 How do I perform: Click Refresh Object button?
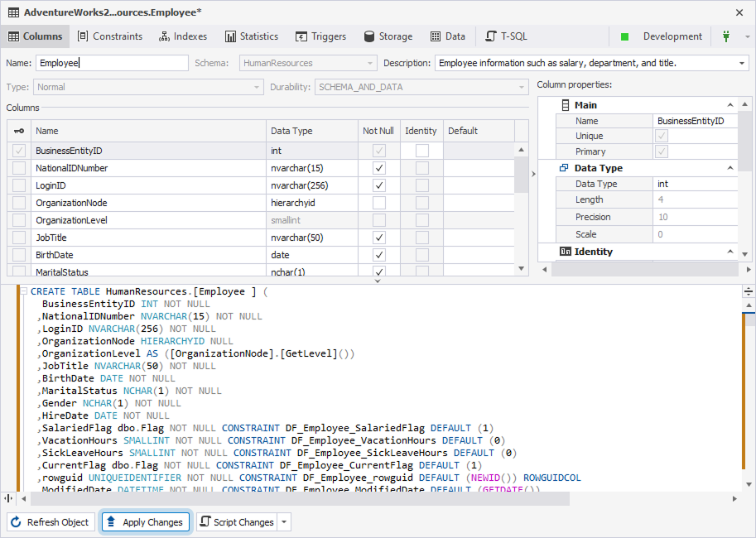(x=51, y=522)
